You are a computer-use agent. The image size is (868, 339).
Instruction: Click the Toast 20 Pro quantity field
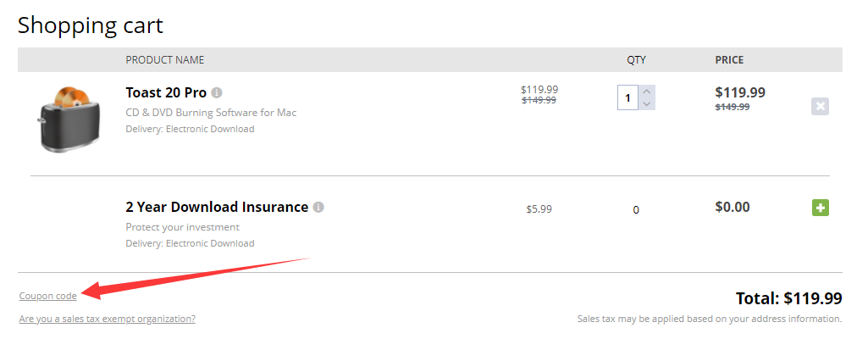[628, 98]
